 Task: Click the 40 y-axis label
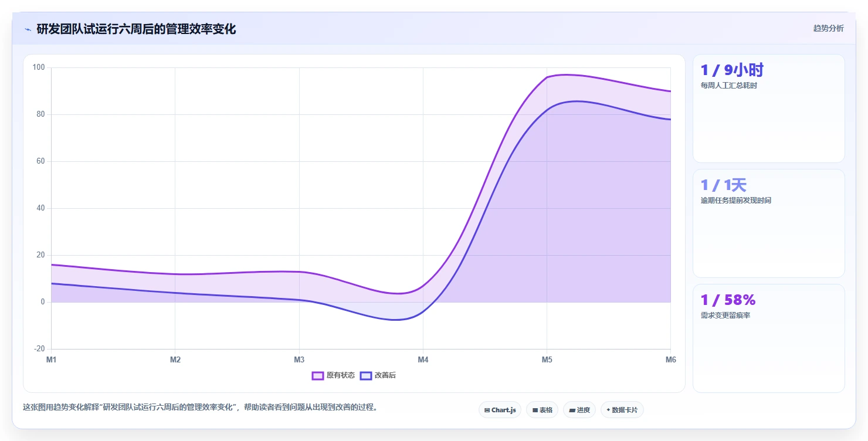pos(40,208)
